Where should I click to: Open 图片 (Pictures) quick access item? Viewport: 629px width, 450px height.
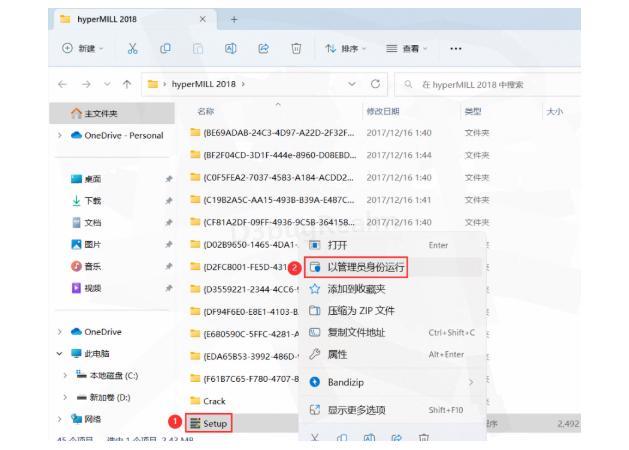coord(93,244)
